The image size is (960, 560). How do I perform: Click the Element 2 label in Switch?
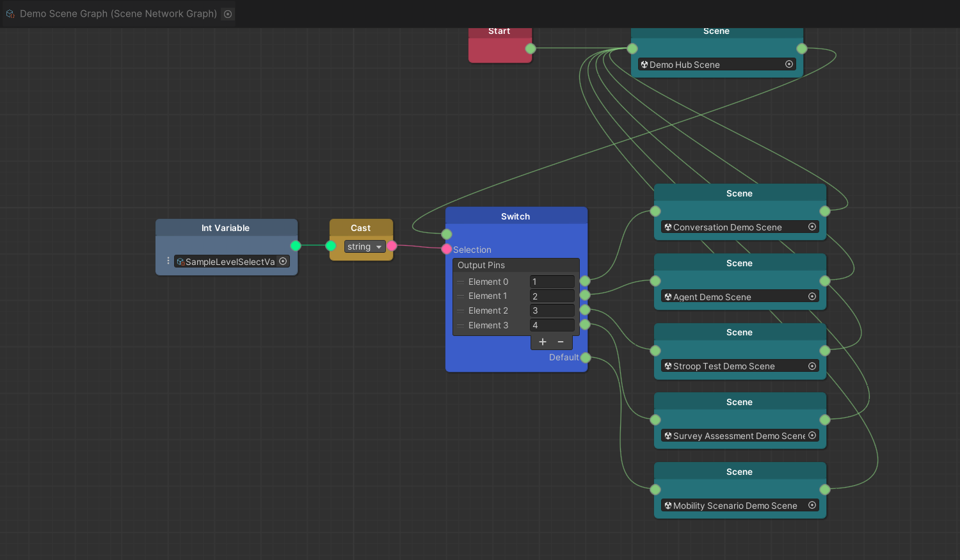coord(488,310)
